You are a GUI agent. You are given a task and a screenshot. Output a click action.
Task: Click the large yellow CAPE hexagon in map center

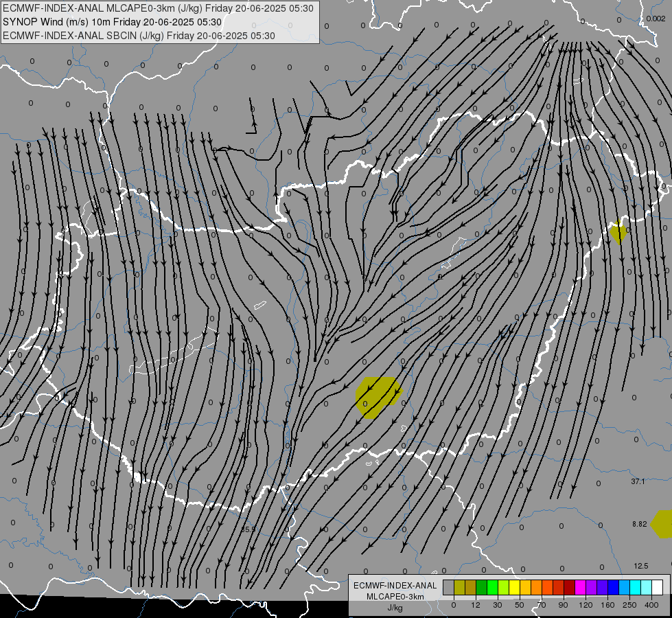coord(379,398)
